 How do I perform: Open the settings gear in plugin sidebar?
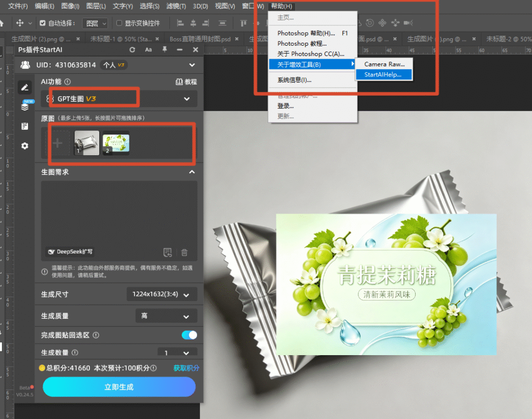pos(25,146)
